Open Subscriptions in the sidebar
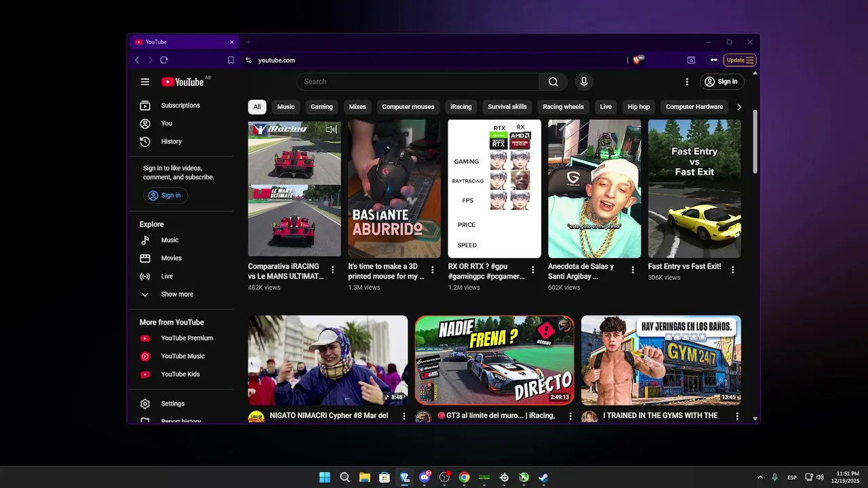The height and width of the screenshot is (488, 868). point(180,106)
